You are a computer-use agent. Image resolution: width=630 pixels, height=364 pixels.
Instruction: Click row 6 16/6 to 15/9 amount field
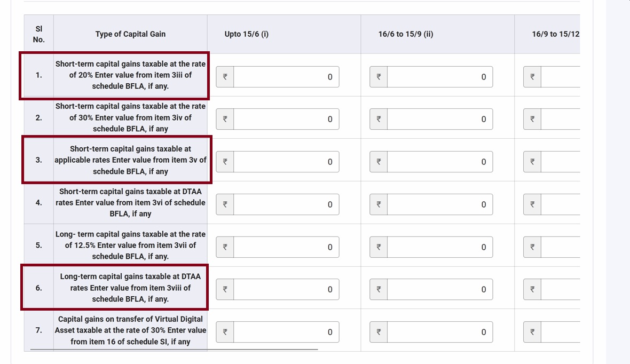[x=440, y=289]
